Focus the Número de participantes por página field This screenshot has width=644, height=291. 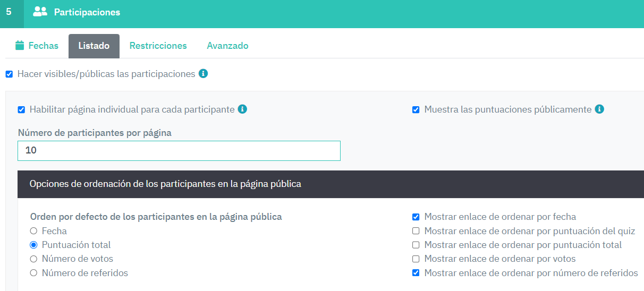[x=179, y=151]
